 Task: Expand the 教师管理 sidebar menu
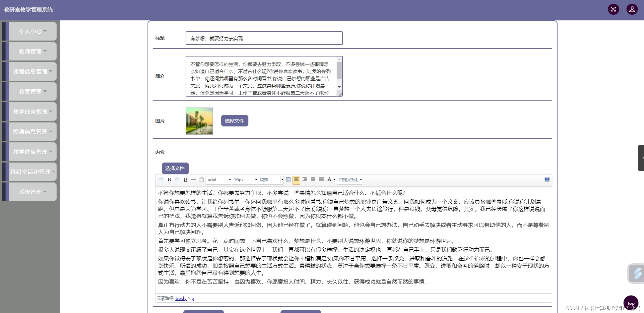(31, 51)
